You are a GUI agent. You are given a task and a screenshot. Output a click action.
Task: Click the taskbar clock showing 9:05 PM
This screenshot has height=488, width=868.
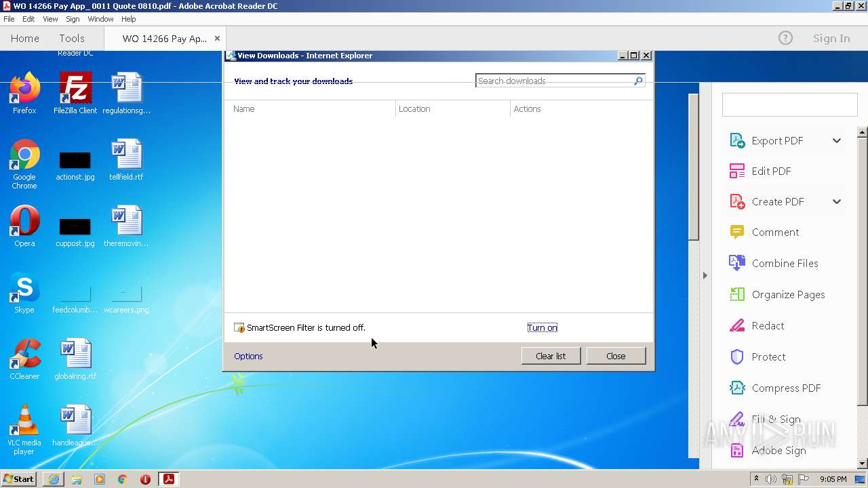(833, 479)
